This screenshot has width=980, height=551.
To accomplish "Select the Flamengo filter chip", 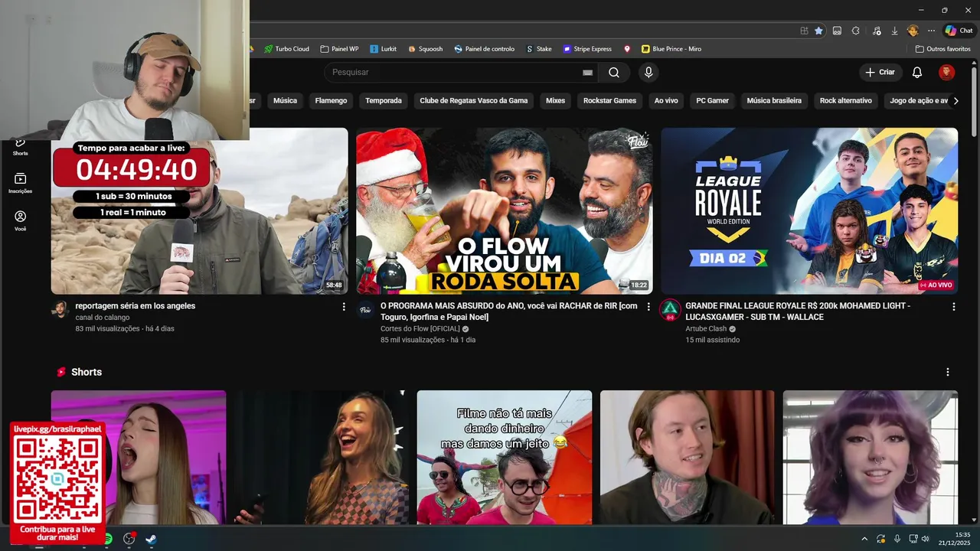I will [x=331, y=100].
